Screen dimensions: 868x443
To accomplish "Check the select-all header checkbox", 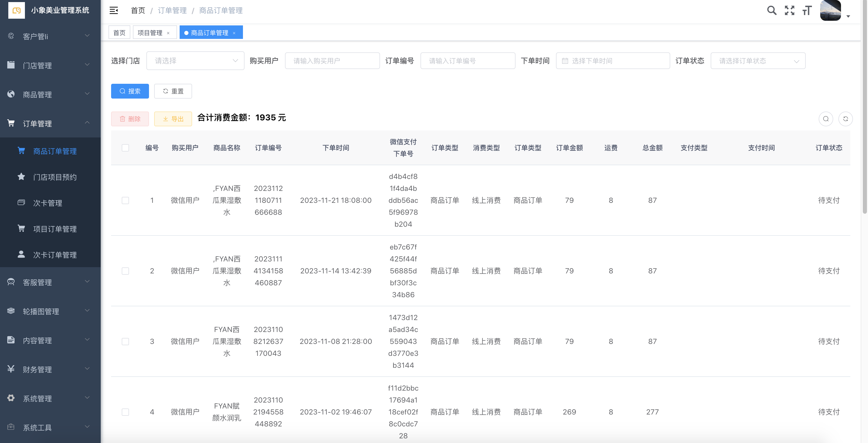I will click(125, 148).
